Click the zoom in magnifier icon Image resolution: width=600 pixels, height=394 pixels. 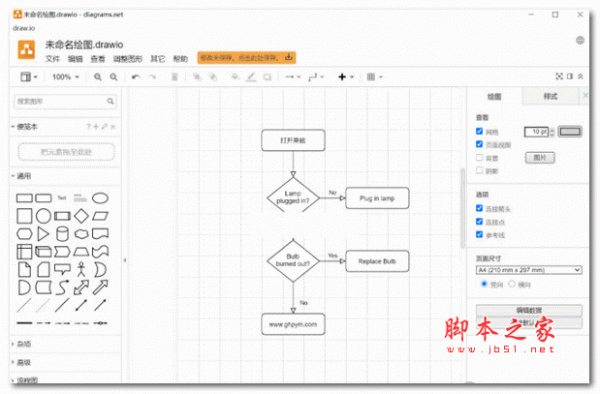[98, 77]
